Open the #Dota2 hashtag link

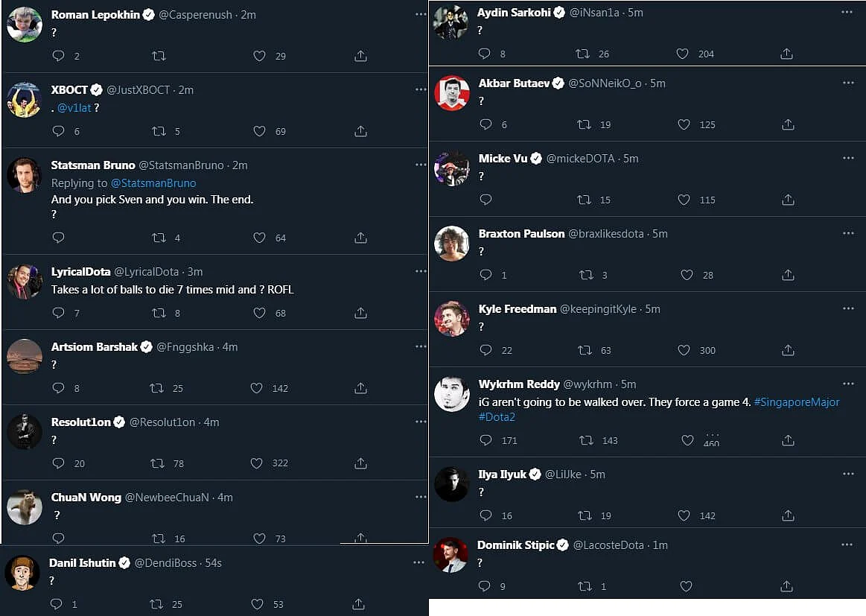[497, 417]
